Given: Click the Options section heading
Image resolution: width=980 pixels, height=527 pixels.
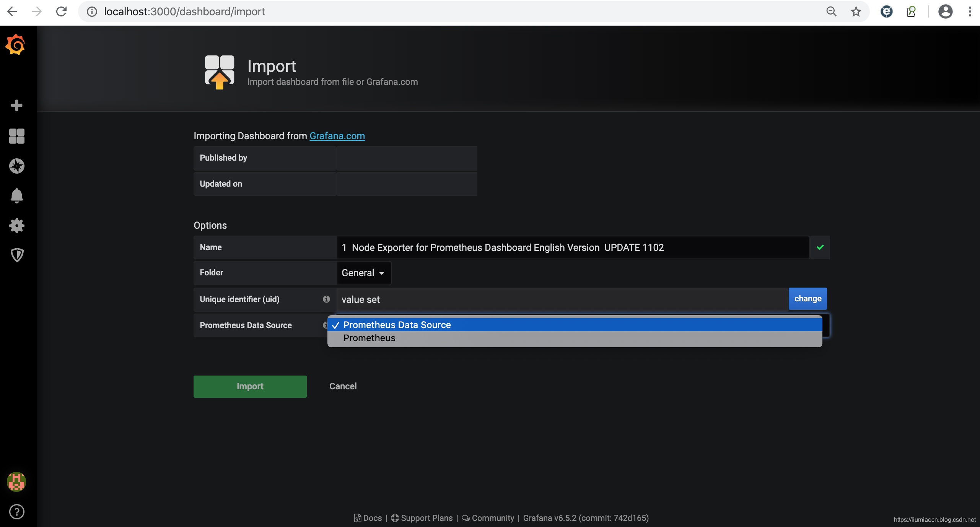Looking at the screenshot, I should click(210, 225).
